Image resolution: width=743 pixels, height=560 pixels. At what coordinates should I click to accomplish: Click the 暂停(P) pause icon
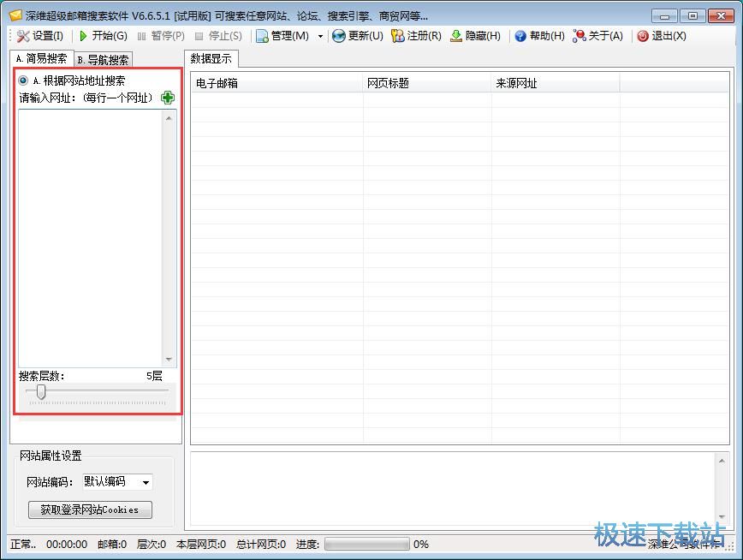141,36
